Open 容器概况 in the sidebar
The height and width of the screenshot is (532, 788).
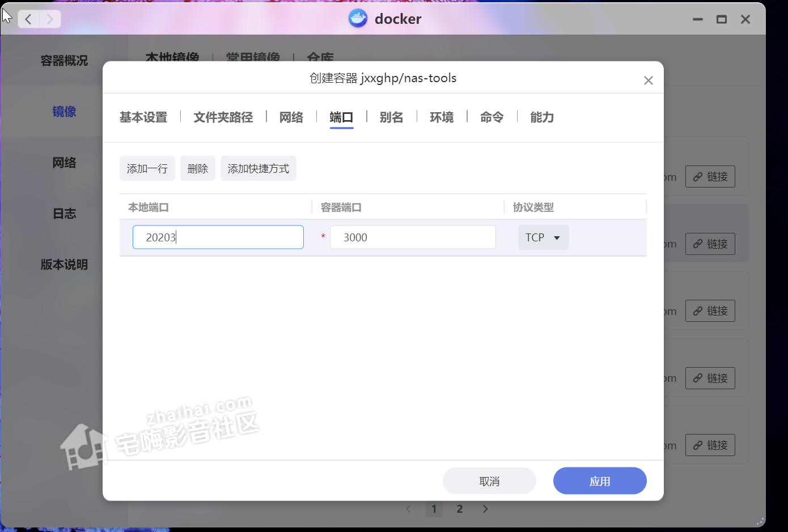[x=64, y=61]
